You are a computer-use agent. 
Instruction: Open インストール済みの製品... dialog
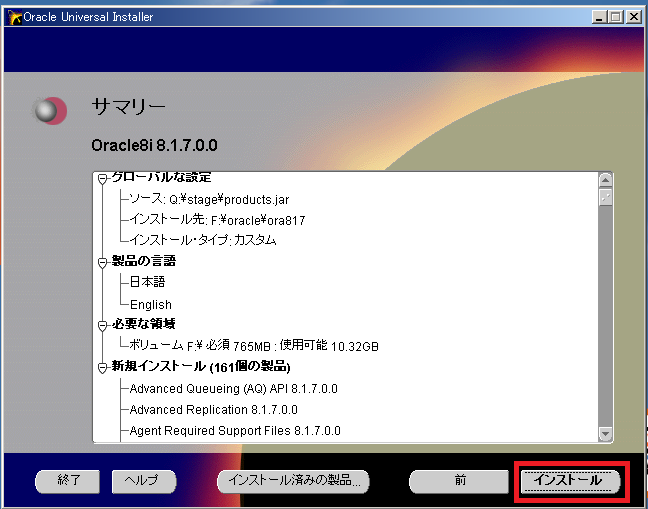(x=293, y=481)
